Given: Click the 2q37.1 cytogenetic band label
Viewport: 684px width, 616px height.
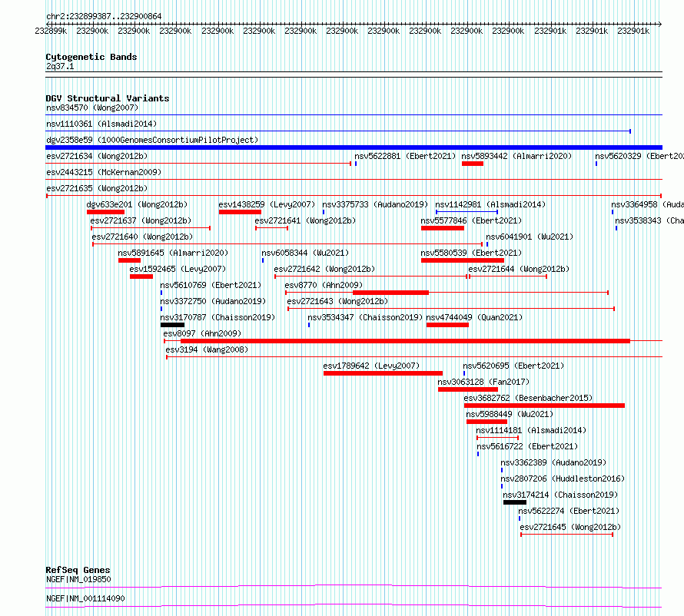Looking at the screenshot, I should pos(60,66).
